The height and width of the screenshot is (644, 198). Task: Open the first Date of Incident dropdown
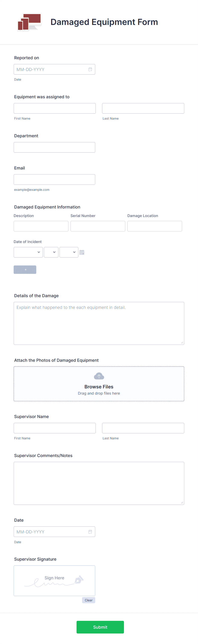coord(28,252)
